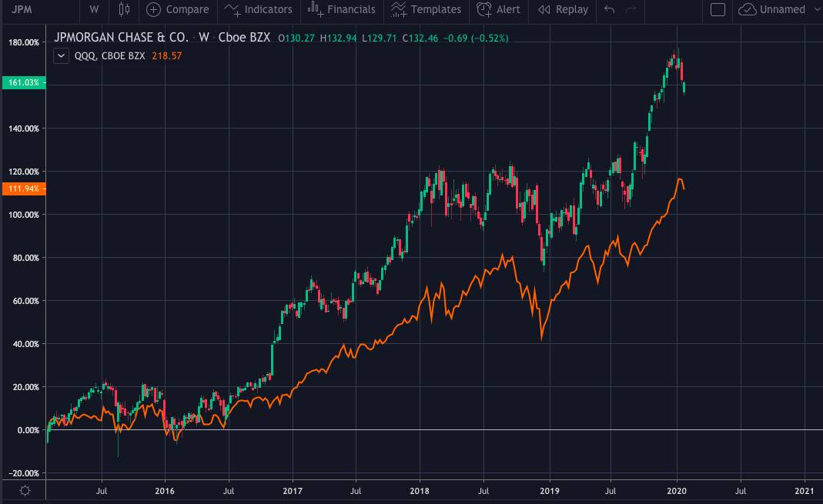The width and height of the screenshot is (823, 504).
Task: Click the Jul label between 2016 and 2017
Action: coord(229,491)
